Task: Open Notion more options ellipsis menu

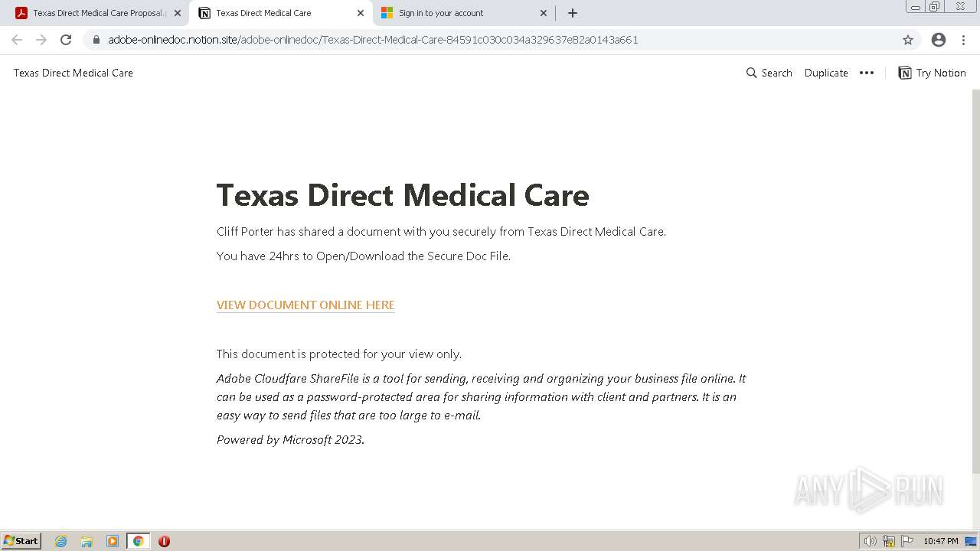Action: 867,73
